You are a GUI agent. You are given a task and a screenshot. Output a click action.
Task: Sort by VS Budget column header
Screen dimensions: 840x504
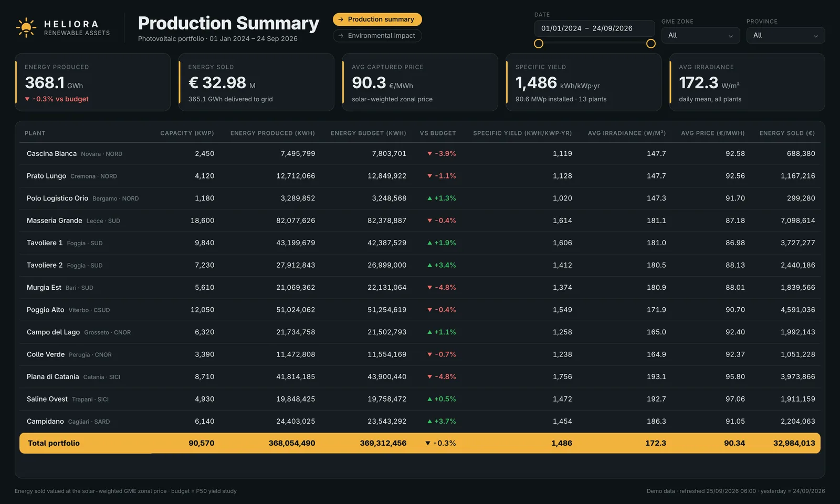(x=438, y=133)
